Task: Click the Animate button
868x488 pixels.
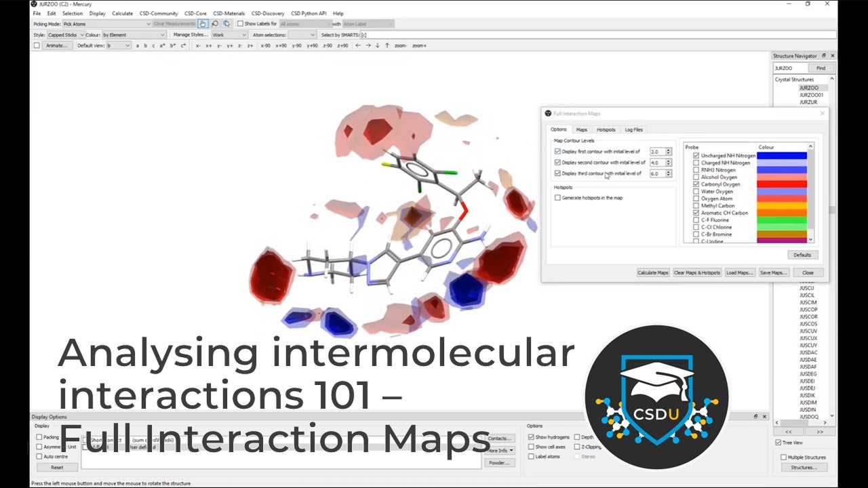Action: coord(57,45)
